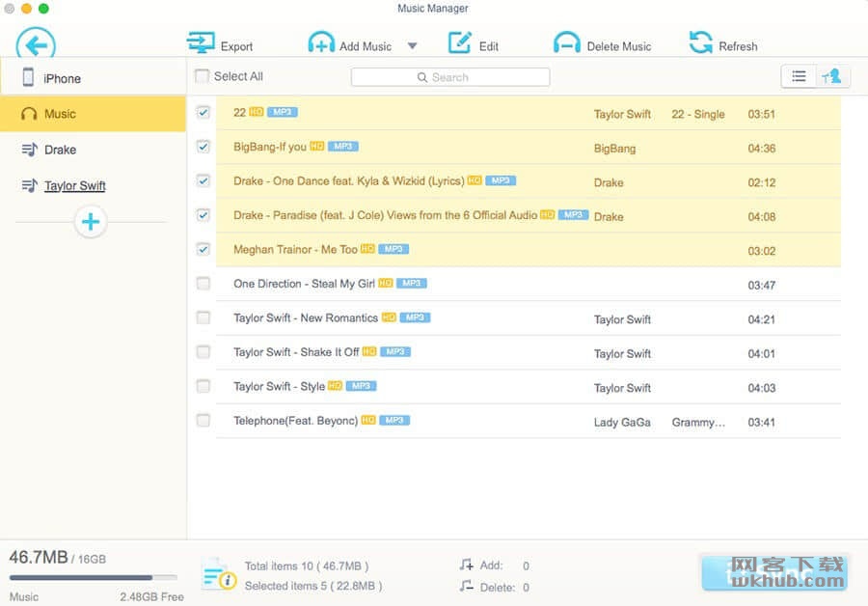The image size is (868, 606).
Task: Toggle the Select All checkbox
Action: pos(203,76)
